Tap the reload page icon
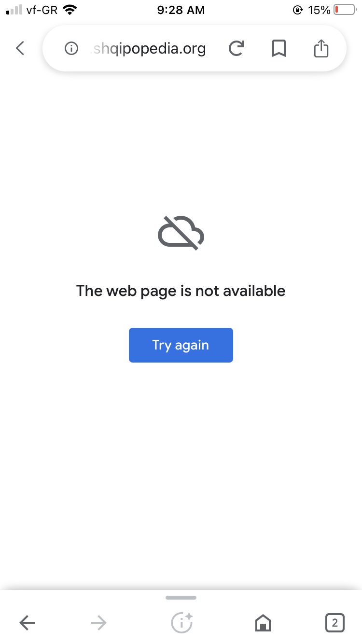This screenshot has width=362, height=644. point(236,48)
